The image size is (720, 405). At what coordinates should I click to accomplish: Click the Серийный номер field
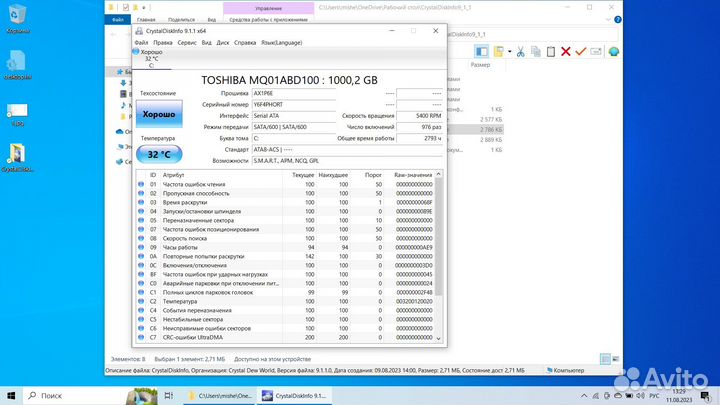(x=294, y=105)
